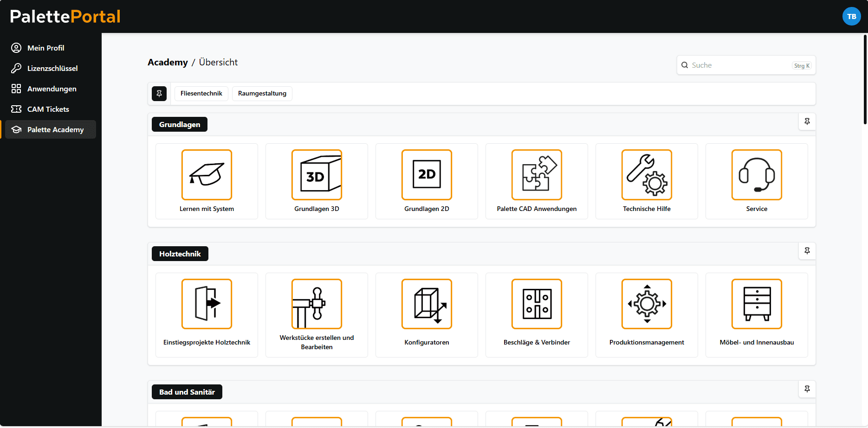Open the TB user avatar menu
Viewport: 868px width, 428px height.
point(851,17)
